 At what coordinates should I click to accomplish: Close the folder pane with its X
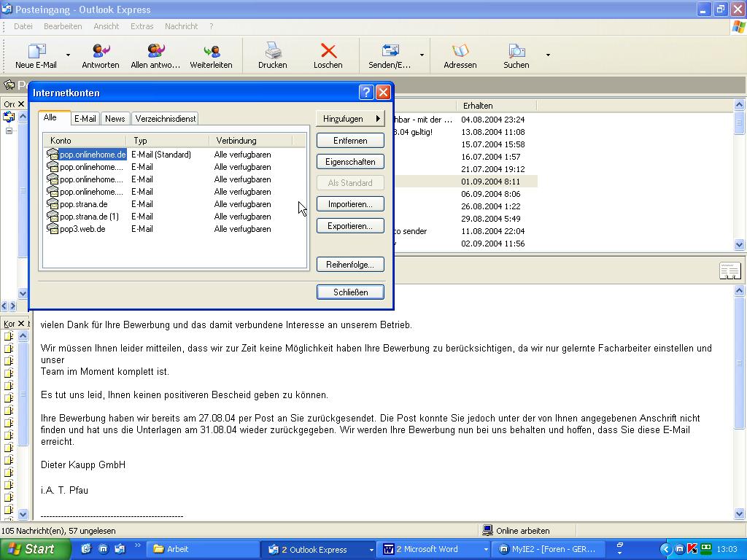coord(21,104)
